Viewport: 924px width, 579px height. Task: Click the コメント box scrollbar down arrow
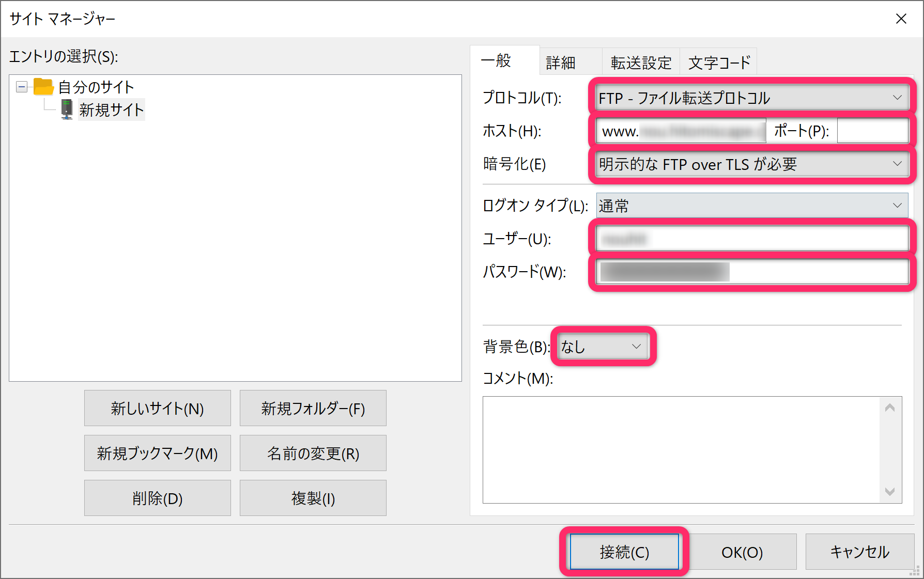pyautogui.click(x=890, y=492)
